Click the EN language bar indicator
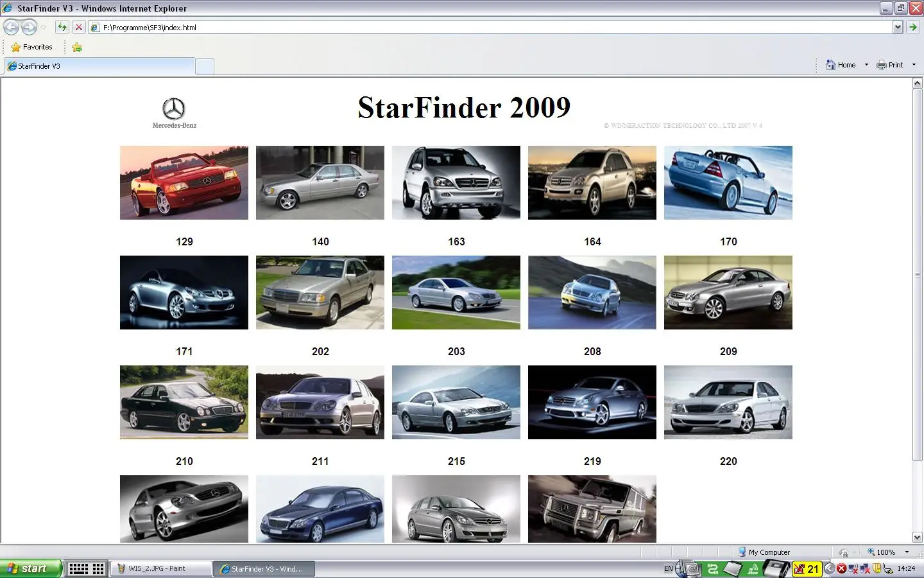The image size is (924, 578). (669, 568)
